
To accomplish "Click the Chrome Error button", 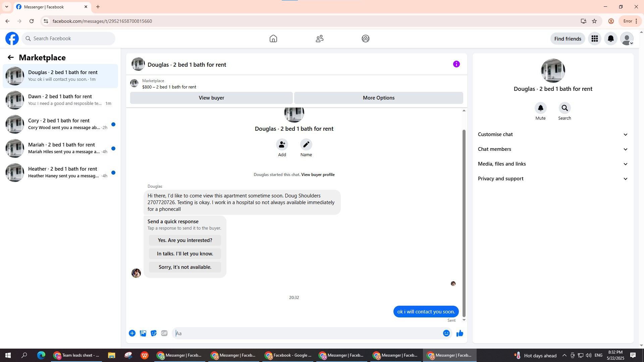I will (x=630, y=21).
